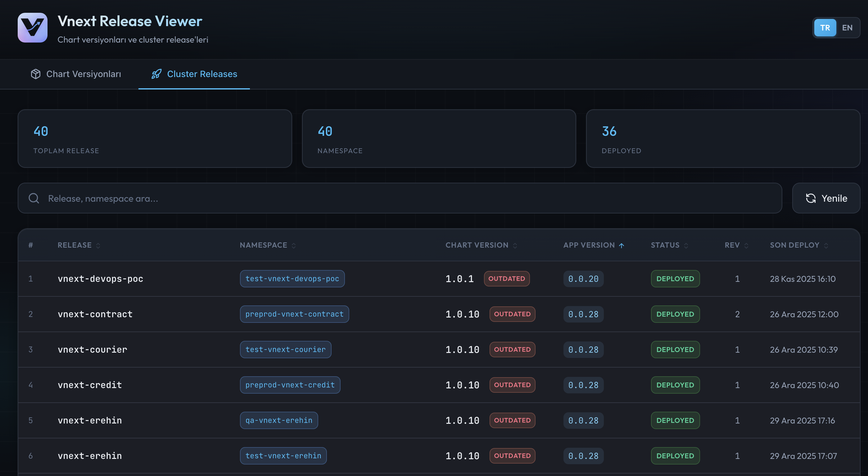Click the app version 0.0.20 badge
The height and width of the screenshot is (476, 868).
[583, 279]
